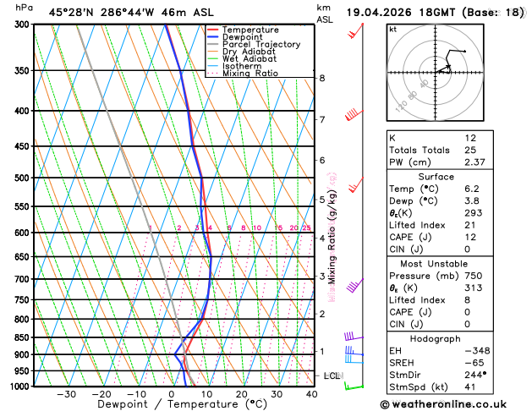Click the Totals Totals value 25
The image size is (532, 411).
470,150
